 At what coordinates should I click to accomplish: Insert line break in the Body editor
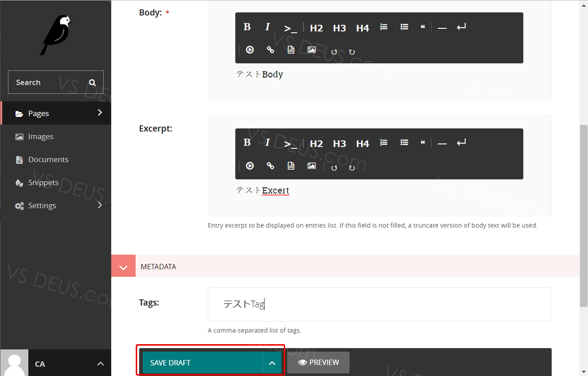coord(461,27)
